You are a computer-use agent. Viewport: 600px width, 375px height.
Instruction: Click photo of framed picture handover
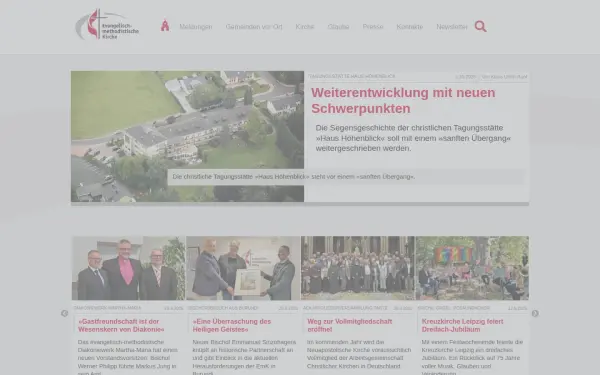[243, 268]
